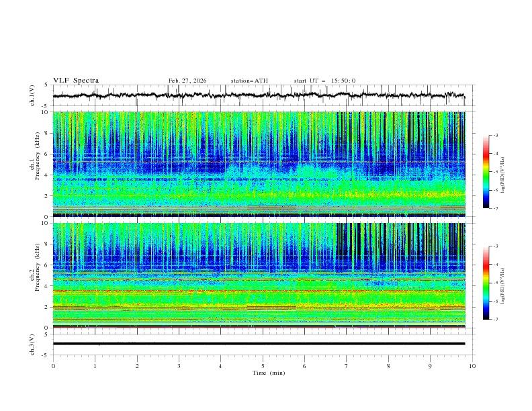Select the ch.2 colorbar "log(PSD)(V²/Hz)" label
This screenshot has width=532, height=411.
click(503, 285)
